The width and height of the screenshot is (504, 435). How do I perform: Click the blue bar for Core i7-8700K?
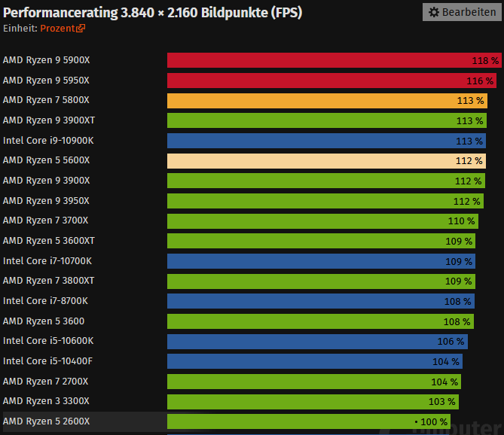(321, 301)
